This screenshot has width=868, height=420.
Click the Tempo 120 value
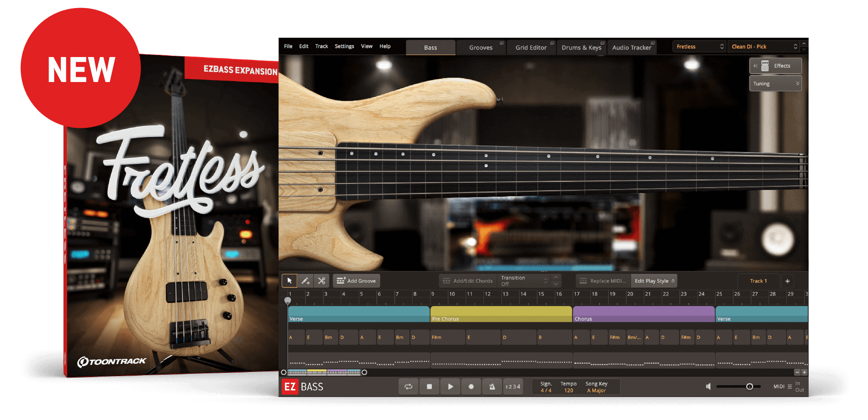(x=569, y=390)
